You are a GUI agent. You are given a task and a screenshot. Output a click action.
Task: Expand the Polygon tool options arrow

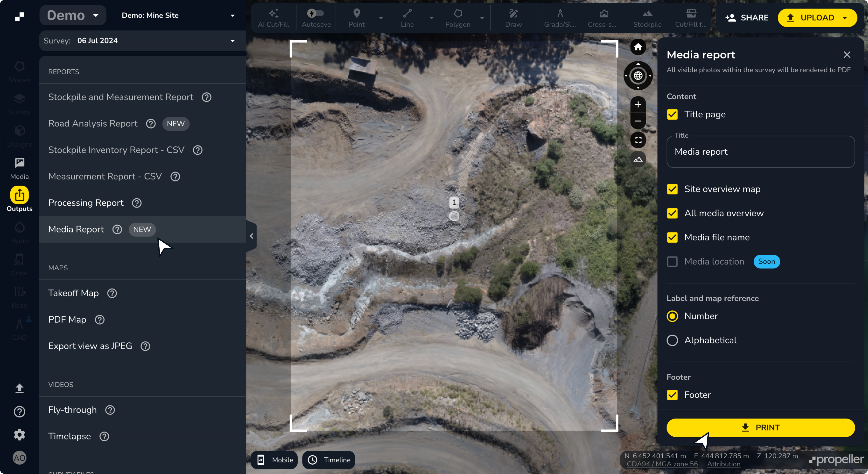482,18
